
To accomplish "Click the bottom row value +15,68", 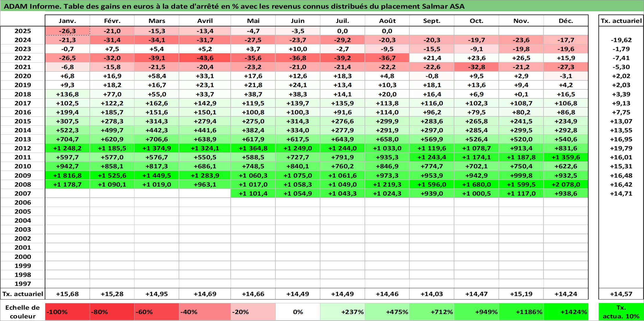I will click(x=67, y=294).
